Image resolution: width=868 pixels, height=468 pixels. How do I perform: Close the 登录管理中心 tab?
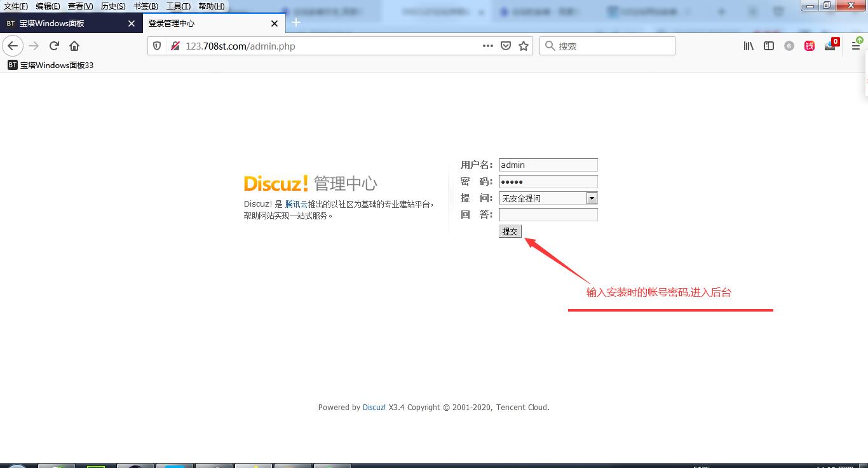[x=275, y=24]
